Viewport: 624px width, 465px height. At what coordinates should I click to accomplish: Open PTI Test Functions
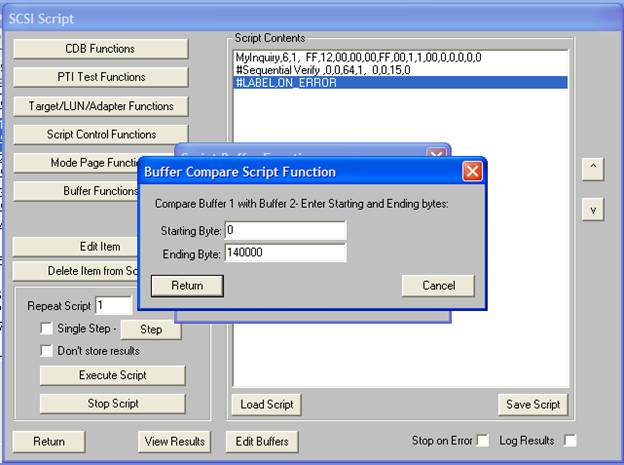[x=100, y=77]
